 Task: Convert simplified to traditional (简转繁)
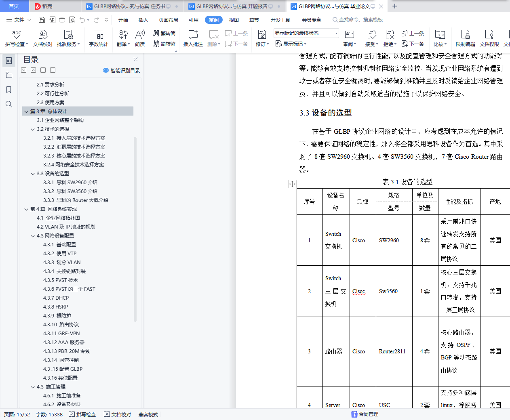[164, 44]
